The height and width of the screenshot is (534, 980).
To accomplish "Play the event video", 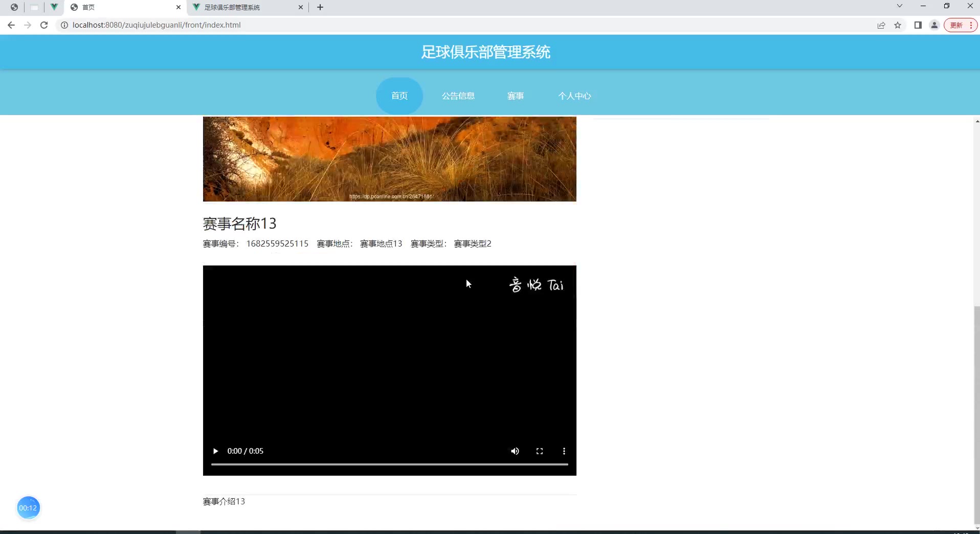I will tap(215, 451).
